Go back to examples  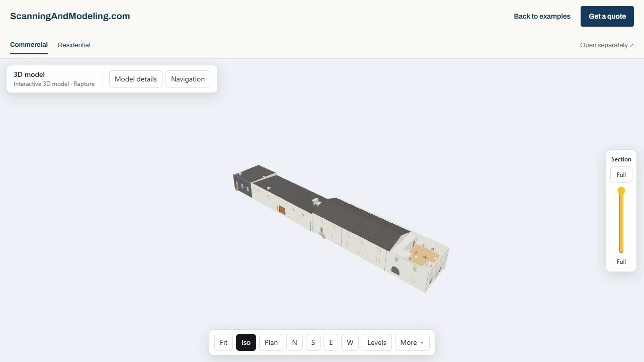tap(542, 16)
